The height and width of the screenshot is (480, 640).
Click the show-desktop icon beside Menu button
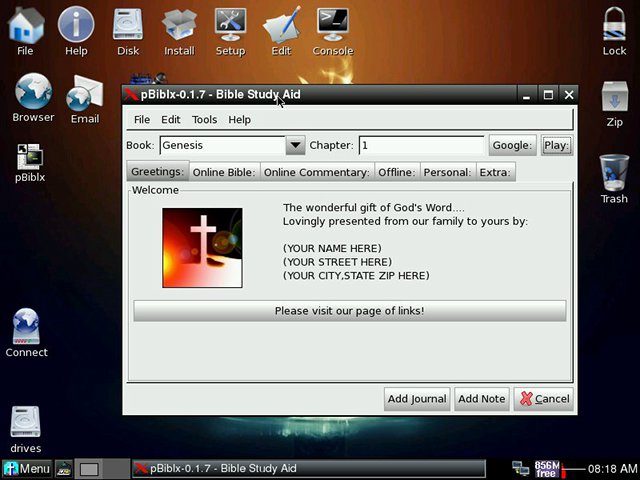(64, 469)
